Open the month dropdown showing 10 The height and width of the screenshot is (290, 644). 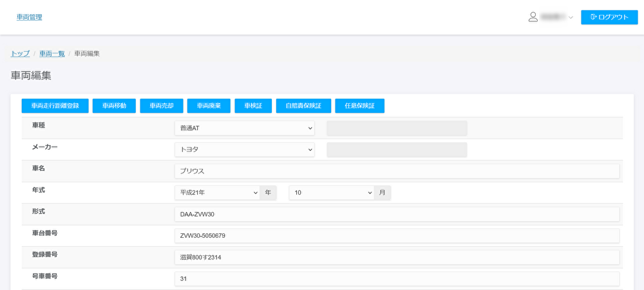(x=332, y=193)
